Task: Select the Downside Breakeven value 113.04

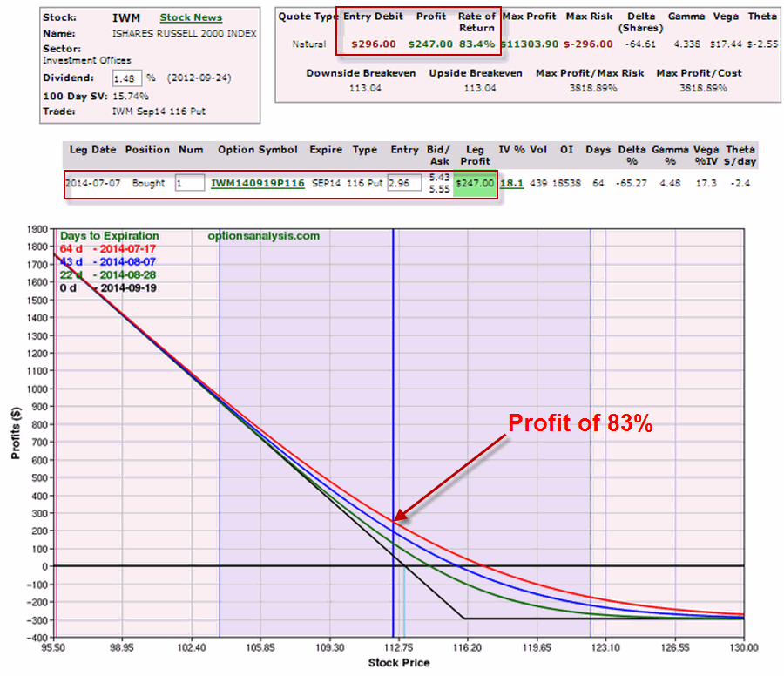Action: tap(365, 89)
